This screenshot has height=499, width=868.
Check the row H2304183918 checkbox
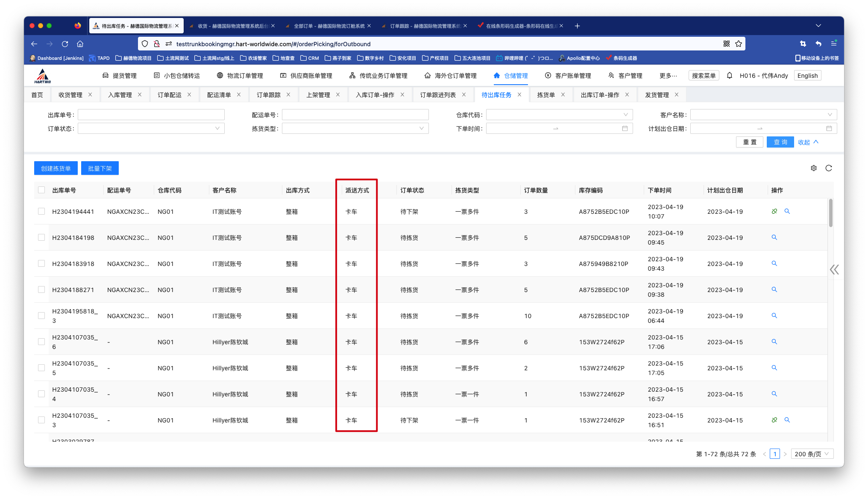tap(41, 263)
